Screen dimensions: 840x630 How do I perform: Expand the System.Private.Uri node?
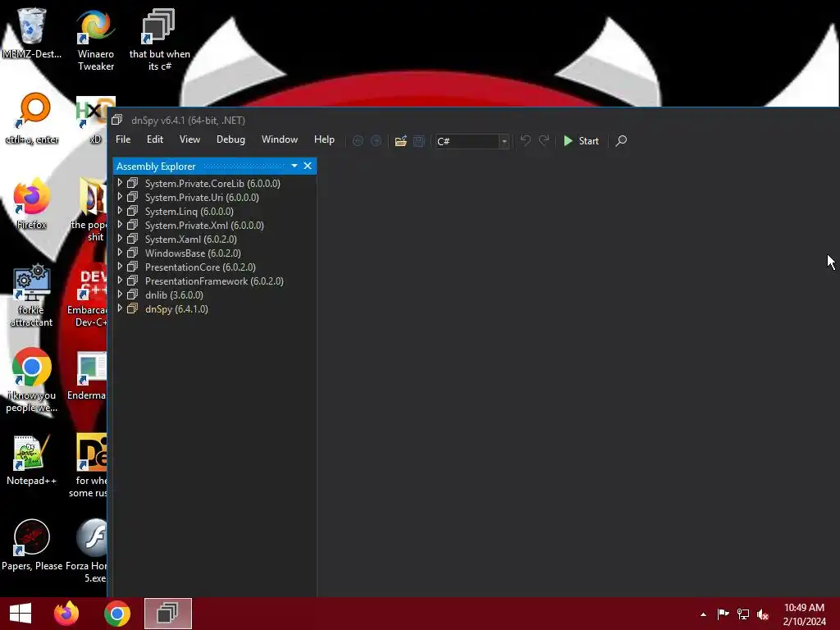120,197
